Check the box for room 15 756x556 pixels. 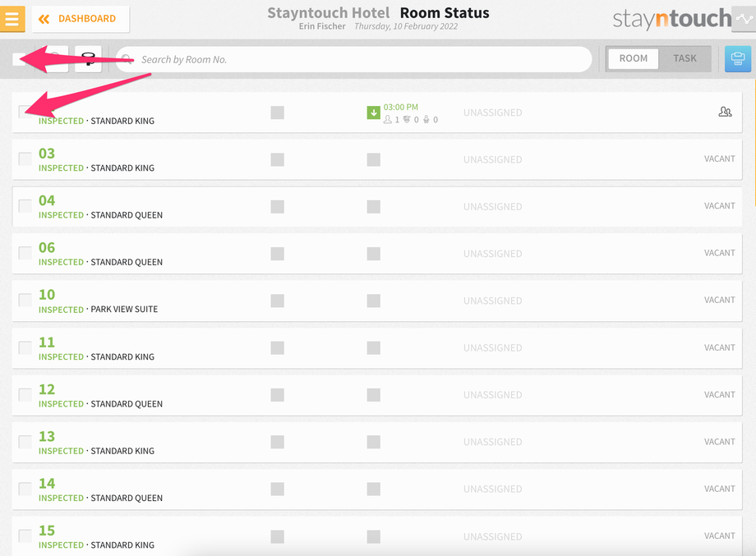[25, 536]
